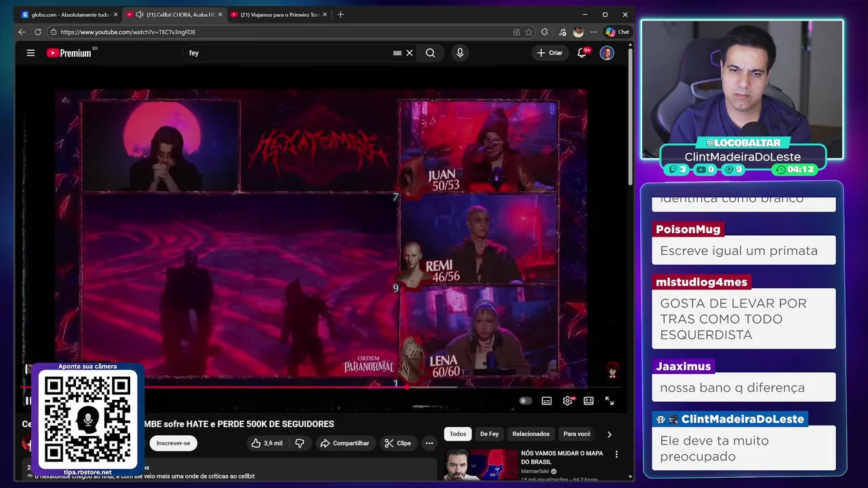Screen dimensions: 868x488
Task: Switch to the Viajamos para o Primeiro tab
Action: point(279,14)
